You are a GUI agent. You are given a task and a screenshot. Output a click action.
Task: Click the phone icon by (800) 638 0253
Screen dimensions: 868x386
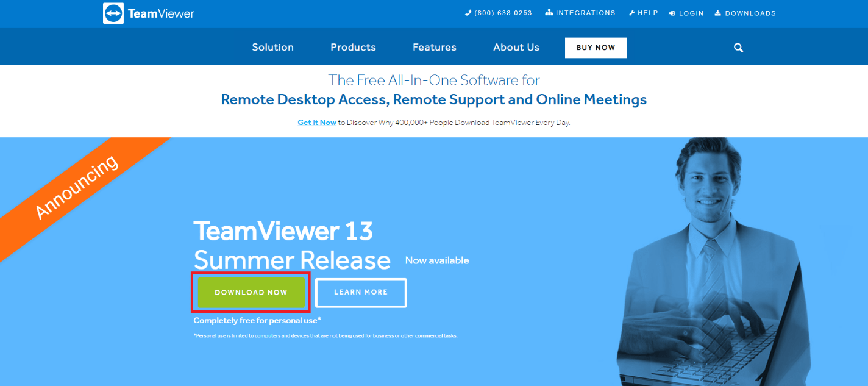click(468, 13)
